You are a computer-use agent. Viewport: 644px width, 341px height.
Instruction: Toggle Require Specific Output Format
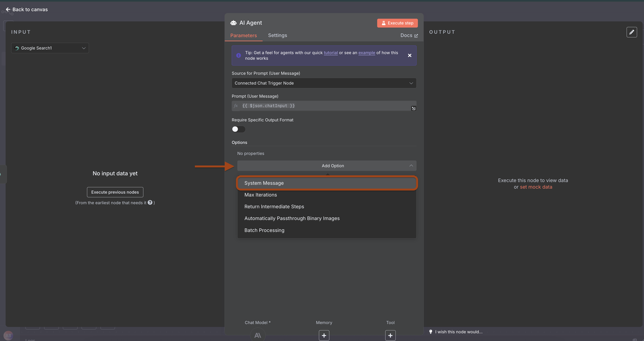pos(238,129)
